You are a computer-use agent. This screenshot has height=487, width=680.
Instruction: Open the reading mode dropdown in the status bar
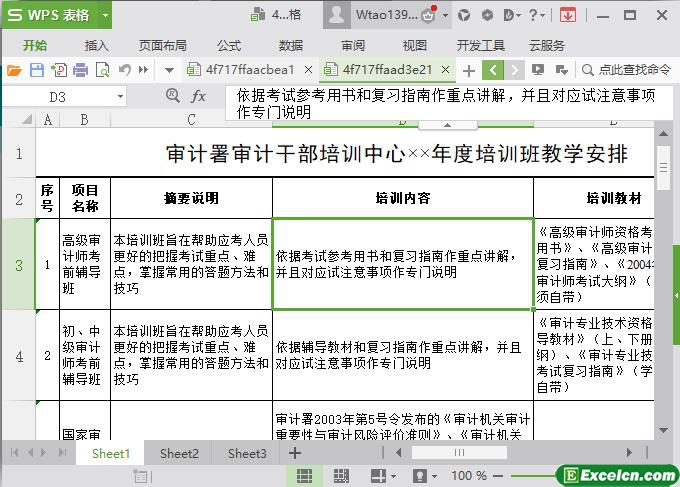pyautogui.click(x=393, y=476)
